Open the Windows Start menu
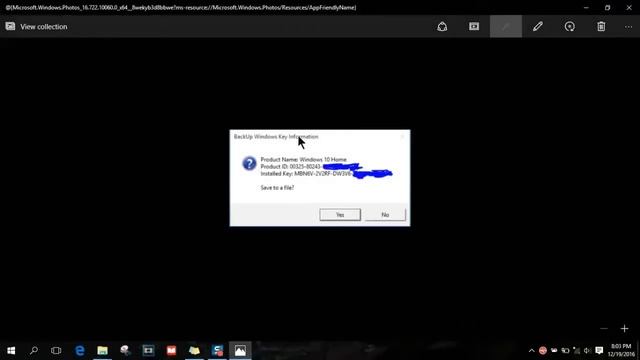The height and width of the screenshot is (360, 640). (11, 350)
